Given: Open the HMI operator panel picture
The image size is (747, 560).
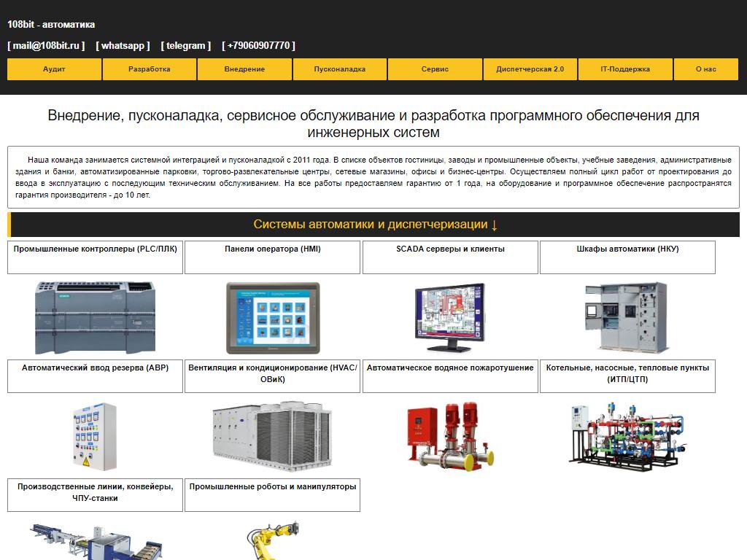Looking at the screenshot, I should click(272, 317).
